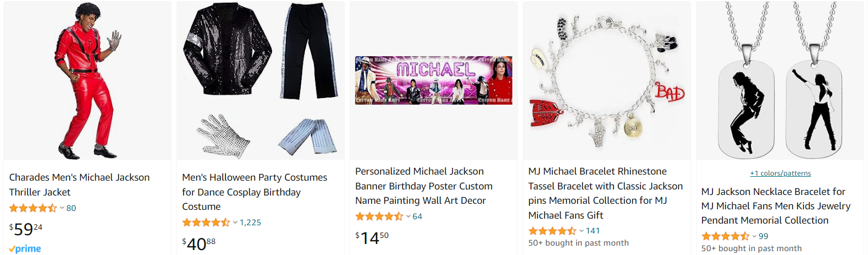Open the red Thriller jacket product image
This screenshot has height=255, width=868.
87,80
